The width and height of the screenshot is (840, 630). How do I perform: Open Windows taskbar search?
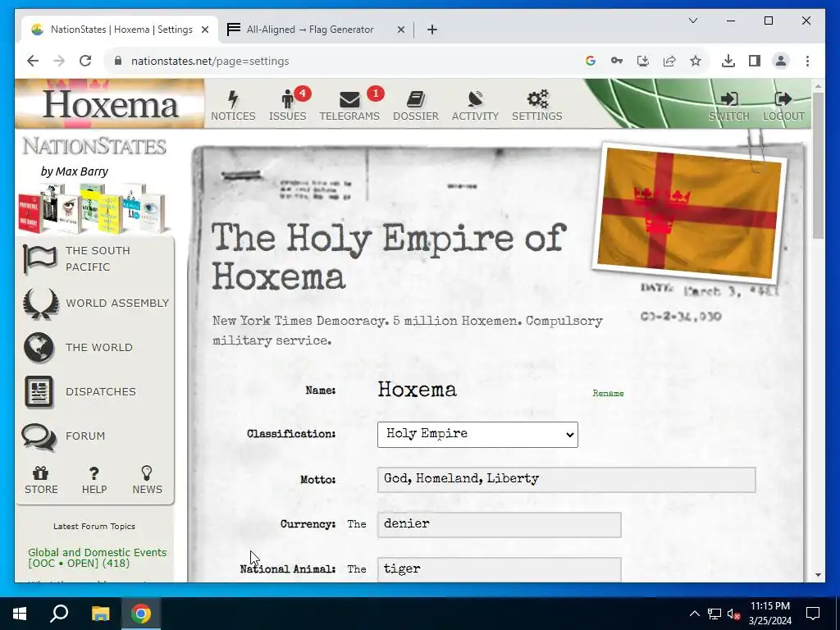59,614
